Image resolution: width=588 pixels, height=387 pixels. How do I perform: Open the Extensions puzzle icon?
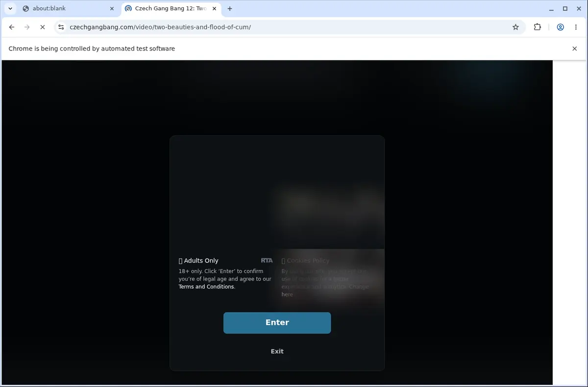[537, 27]
